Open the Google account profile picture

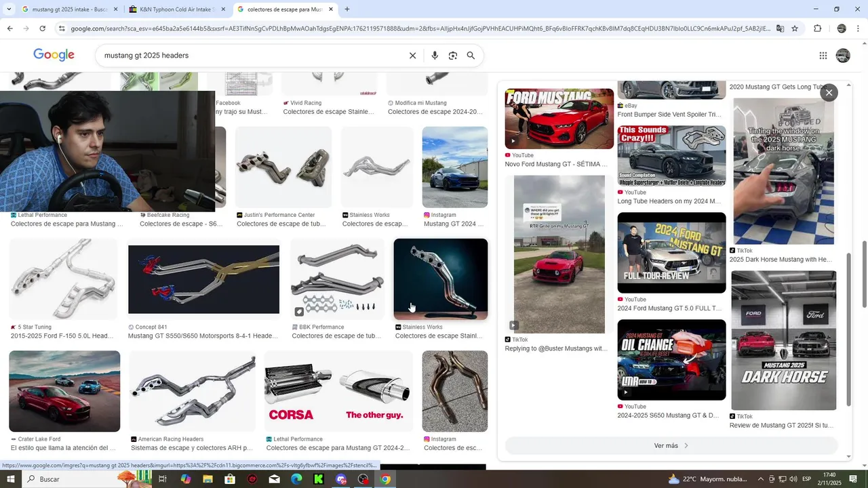(843, 56)
